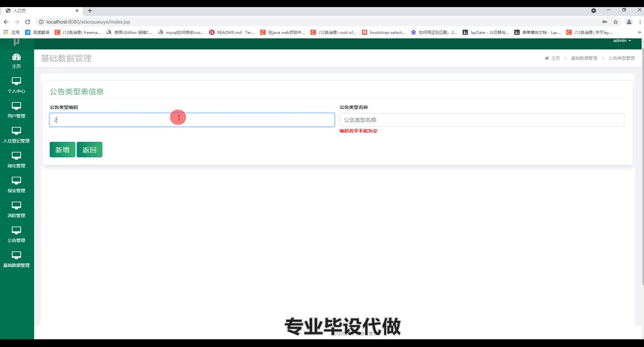This screenshot has width=644, height=347.
Task: Select the 入口页 browser tab
Action: 42,11
